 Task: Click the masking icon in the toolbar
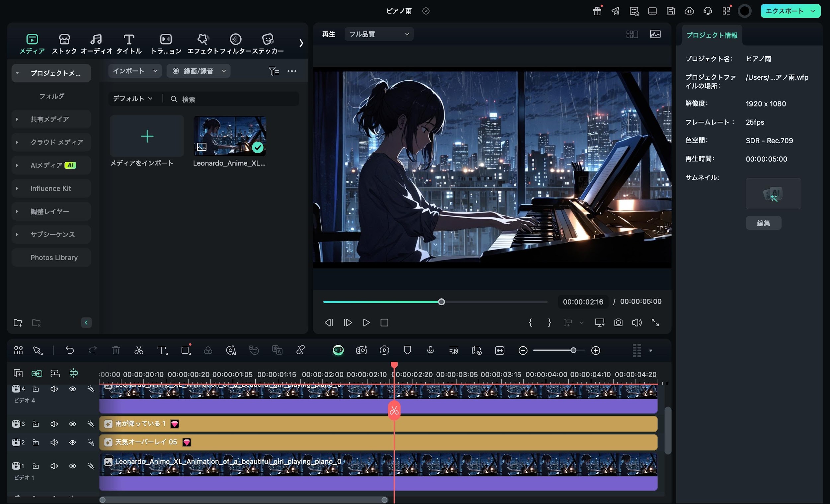[407, 350]
